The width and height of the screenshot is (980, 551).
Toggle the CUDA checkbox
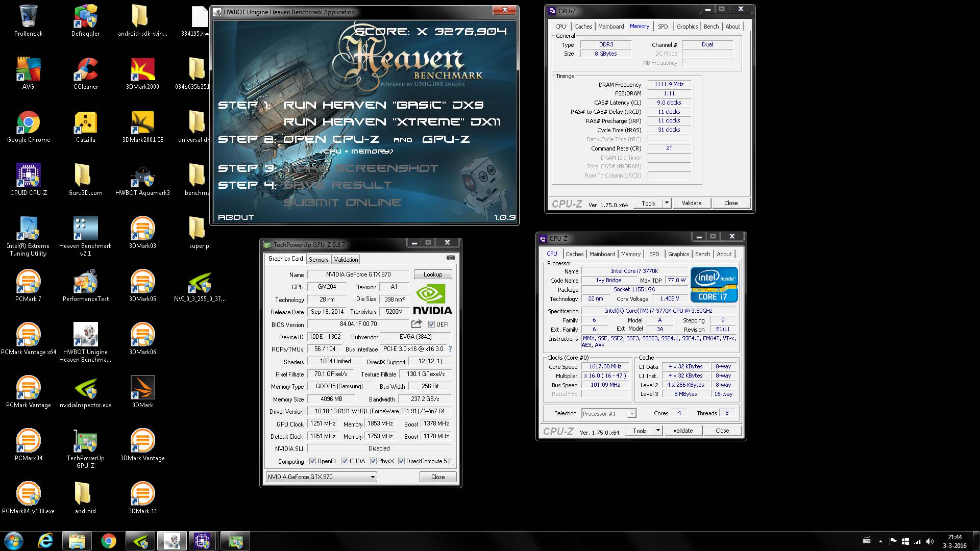[x=345, y=461]
